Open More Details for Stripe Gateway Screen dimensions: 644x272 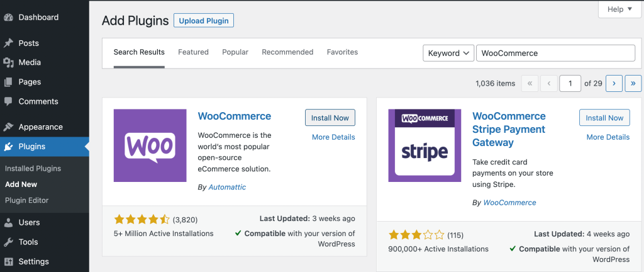point(608,137)
